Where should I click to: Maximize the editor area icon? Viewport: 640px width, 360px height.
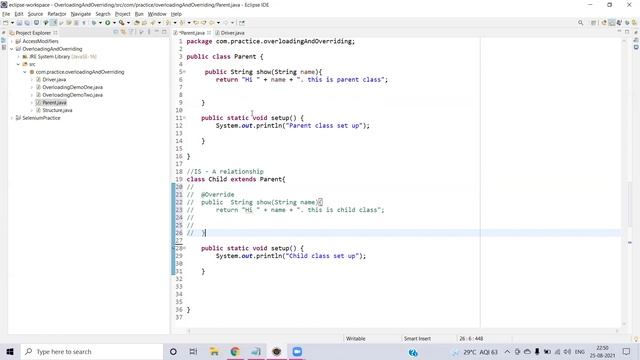tap(627, 32)
